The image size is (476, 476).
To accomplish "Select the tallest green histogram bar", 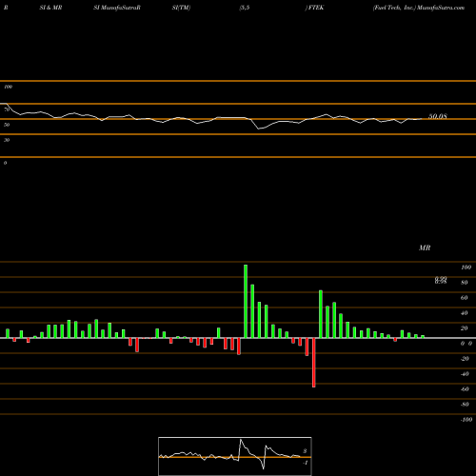I will click(246, 301).
